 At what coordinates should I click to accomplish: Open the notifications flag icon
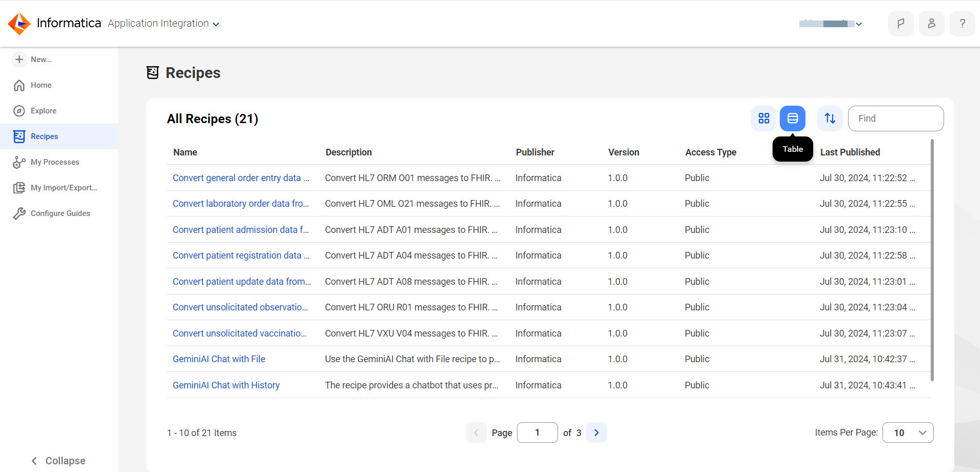pyautogui.click(x=900, y=24)
